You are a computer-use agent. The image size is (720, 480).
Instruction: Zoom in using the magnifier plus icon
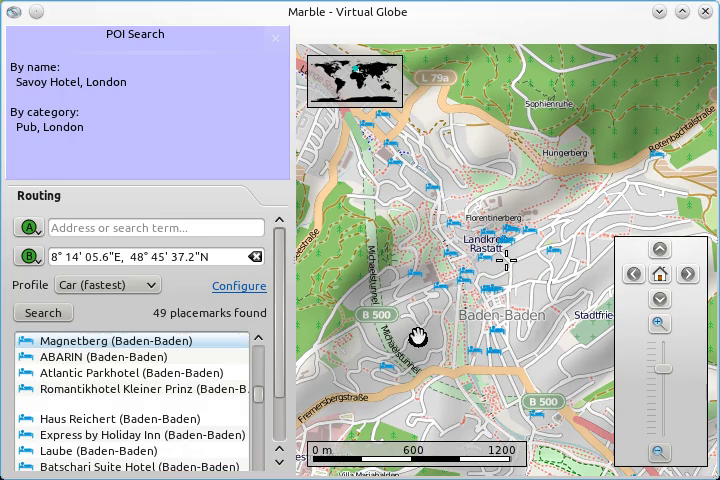pos(660,323)
